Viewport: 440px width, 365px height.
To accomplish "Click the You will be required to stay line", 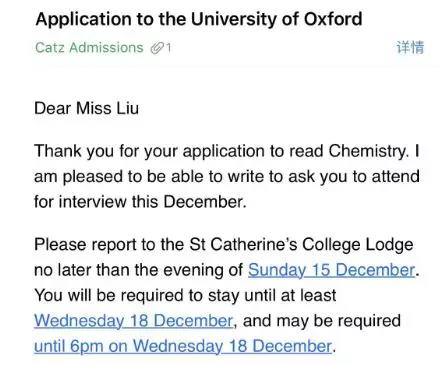I will [x=185, y=295].
